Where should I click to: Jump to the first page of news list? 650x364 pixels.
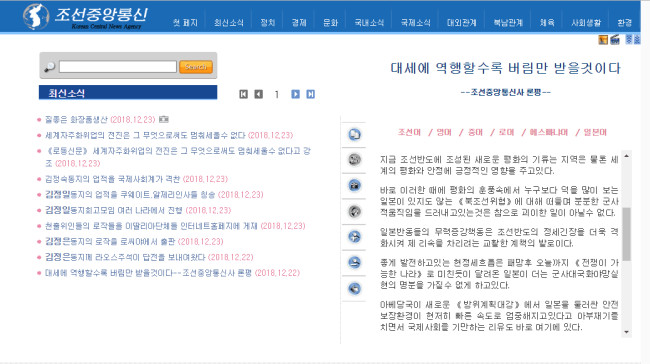click(x=244, y=94)
